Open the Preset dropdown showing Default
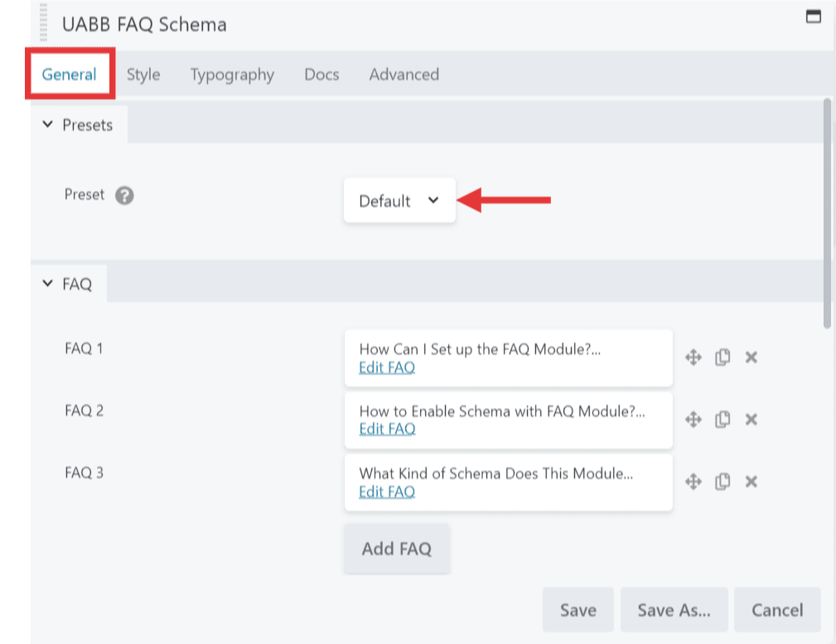Screen dimensions: 836x644 click(399, 201)
